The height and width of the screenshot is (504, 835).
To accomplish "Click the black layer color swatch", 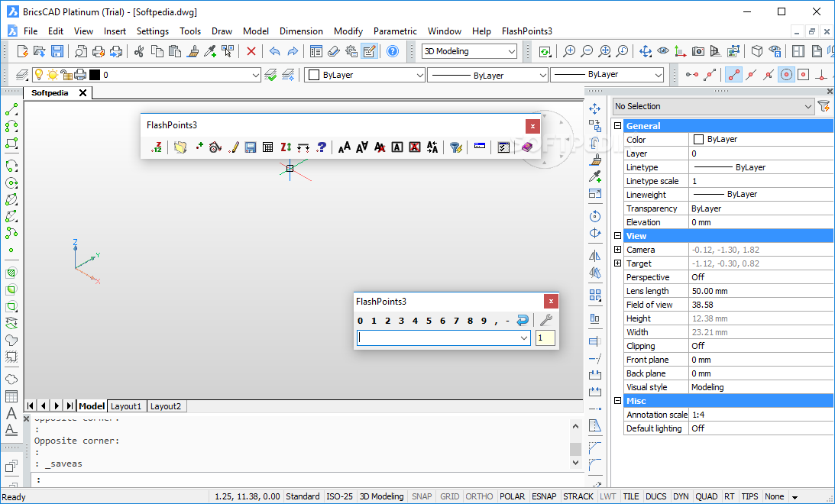I will (95, 75).
